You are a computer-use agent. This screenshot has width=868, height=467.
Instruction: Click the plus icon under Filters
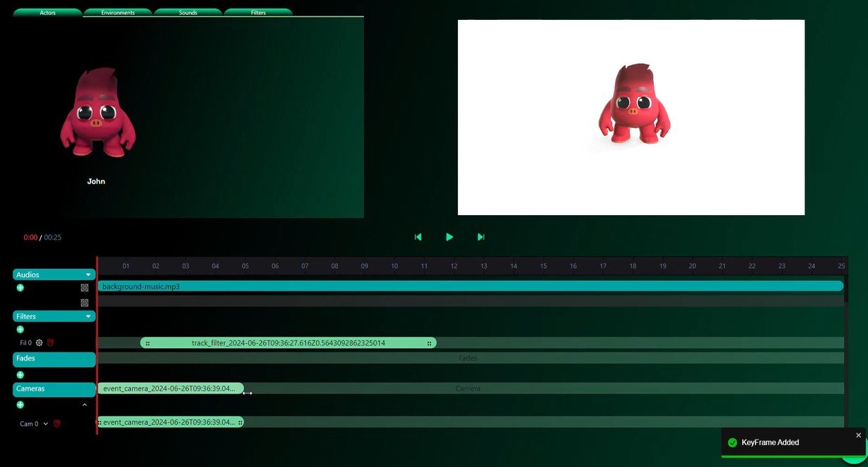pos(20,330)
